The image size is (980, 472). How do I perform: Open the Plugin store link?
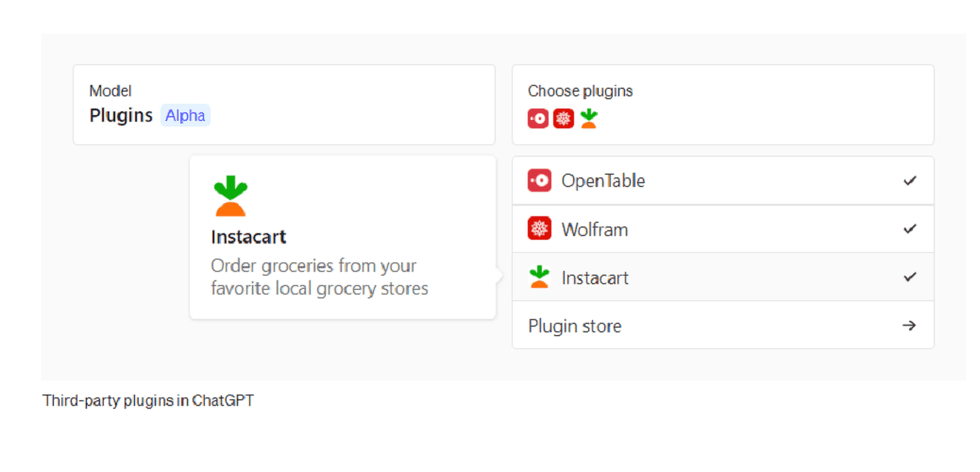click(723, 325)
